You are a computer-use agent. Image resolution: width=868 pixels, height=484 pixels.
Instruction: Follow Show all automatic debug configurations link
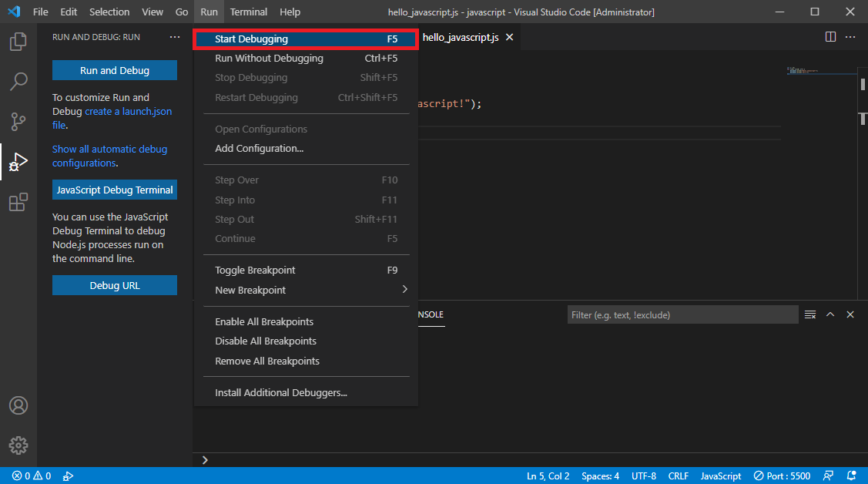pos(109,156)
